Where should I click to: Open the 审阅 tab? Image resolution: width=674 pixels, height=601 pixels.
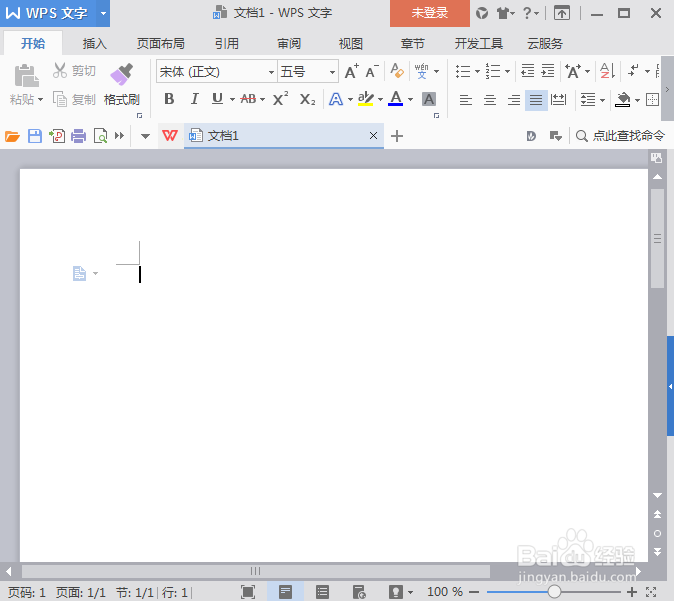click(289, 43)
